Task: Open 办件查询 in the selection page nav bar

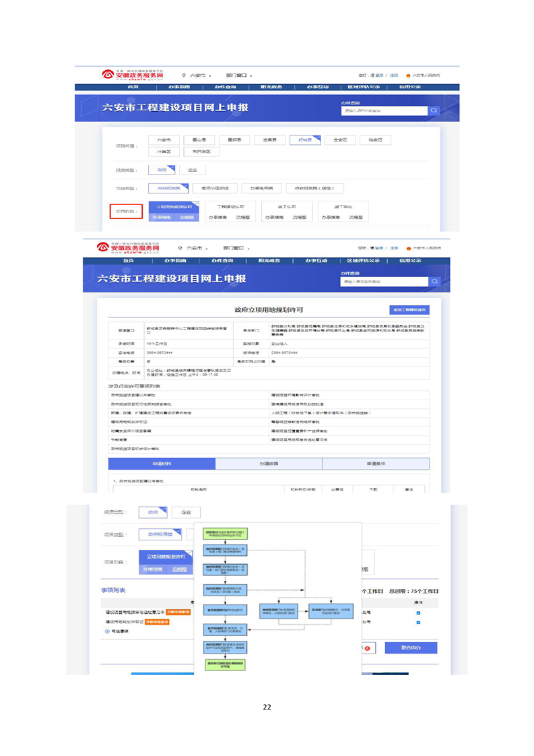Action: [x=226, y=88]
